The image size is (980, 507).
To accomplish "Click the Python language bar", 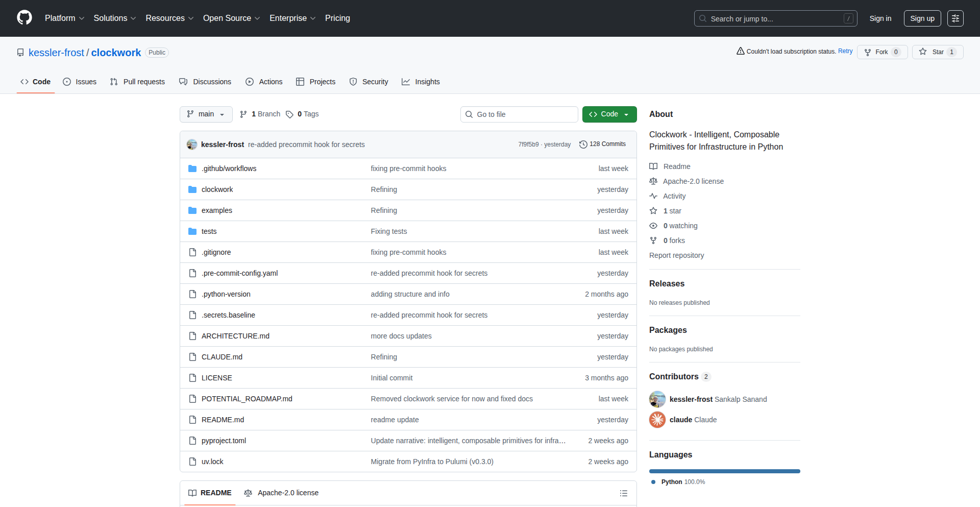I will 724,471.
